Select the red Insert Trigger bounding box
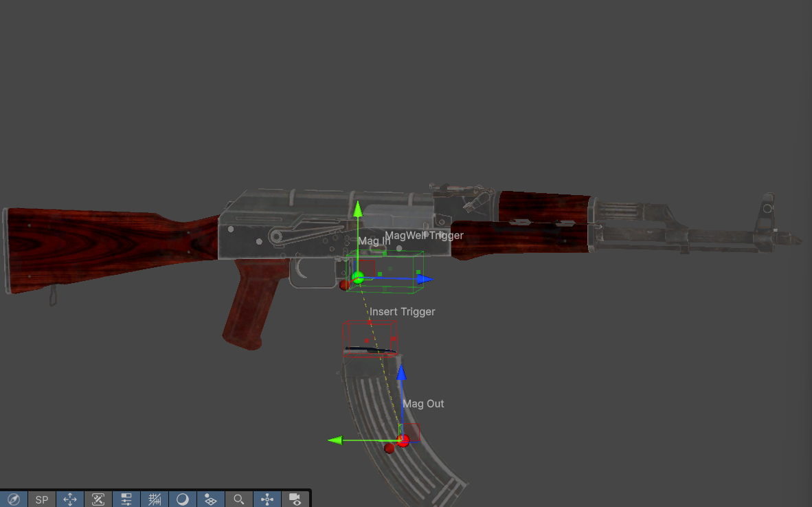 pyautogui.click(x=370, y=337)
